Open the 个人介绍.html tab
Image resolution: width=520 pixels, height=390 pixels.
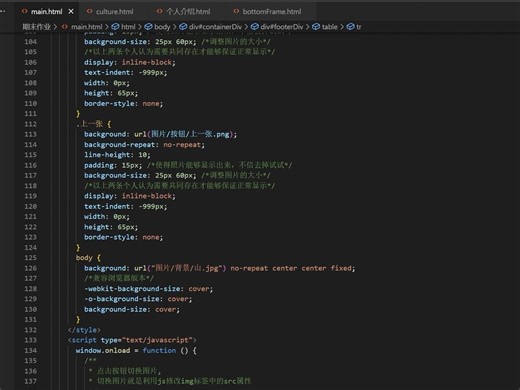188,12
